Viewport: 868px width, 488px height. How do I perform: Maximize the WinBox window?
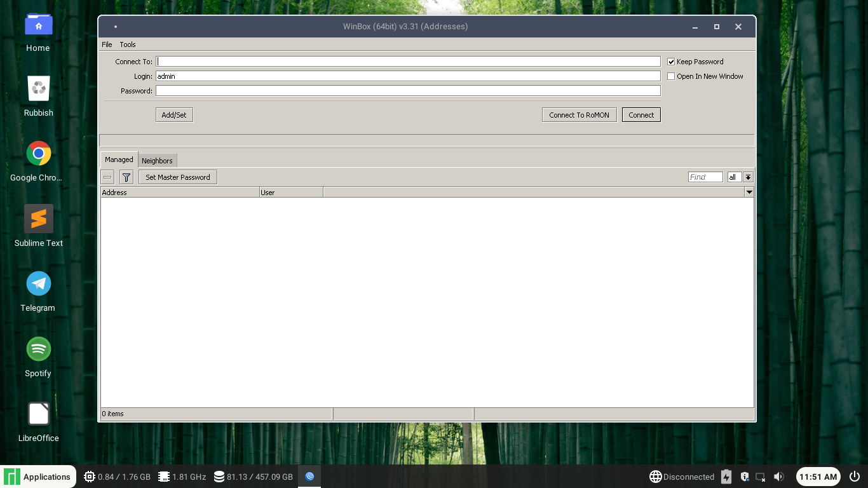pyautogui.click(x=717, y=27)
